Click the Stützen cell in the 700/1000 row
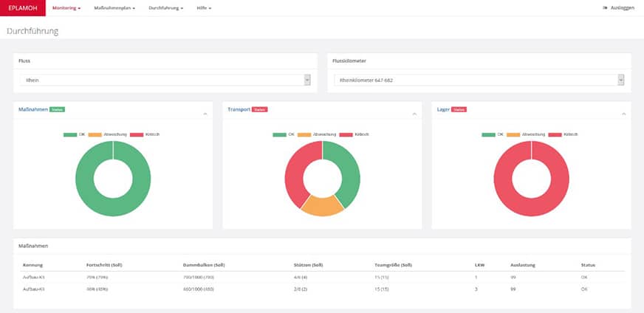This screenshot has height=313, width=644. [300, 278]
